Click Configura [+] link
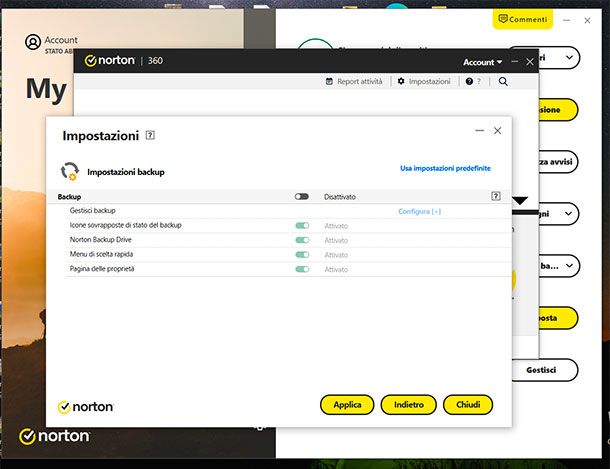The width and height of the screenshot is (610, 469). [419, 211]
